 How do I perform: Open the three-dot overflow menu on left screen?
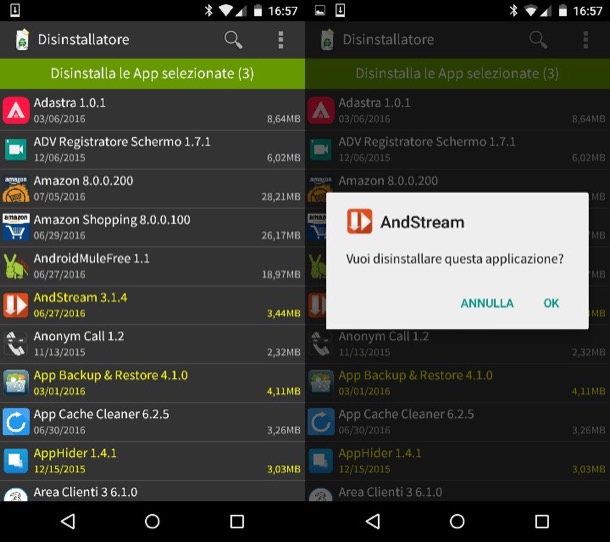pos(280,40)
